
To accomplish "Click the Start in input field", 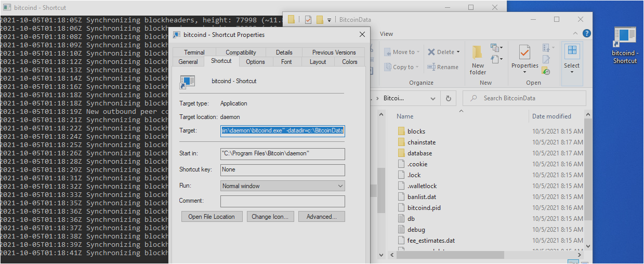I will coord(283,154).
